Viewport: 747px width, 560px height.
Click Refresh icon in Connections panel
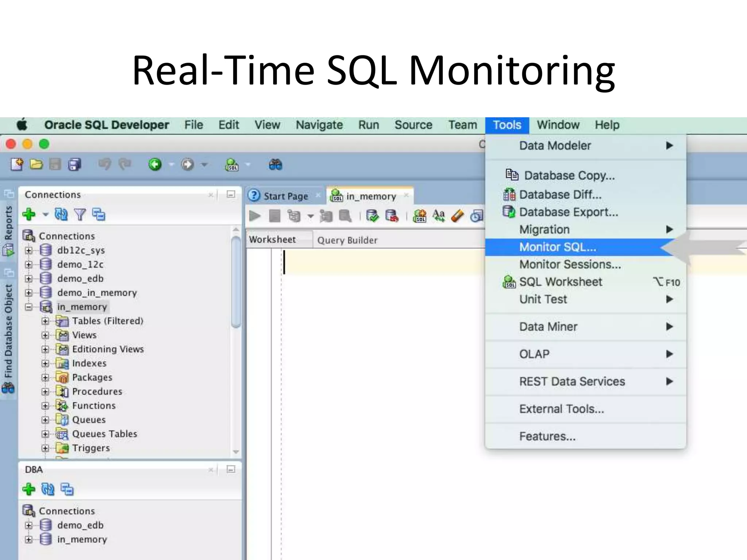coord(61,214)
